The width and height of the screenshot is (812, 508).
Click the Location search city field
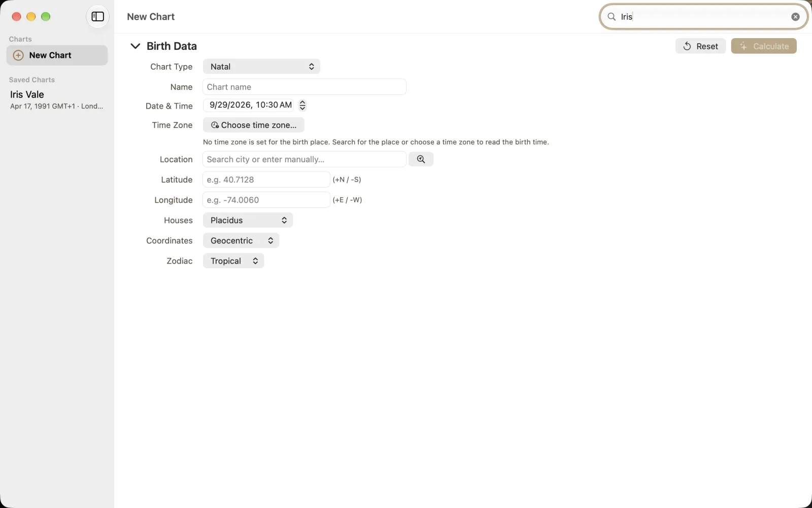click(304, 159)
